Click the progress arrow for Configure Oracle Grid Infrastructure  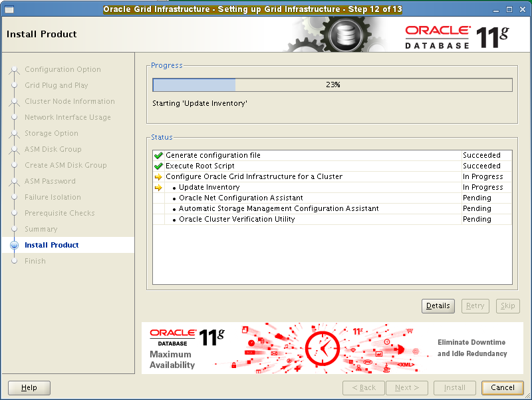coord(158,176)
